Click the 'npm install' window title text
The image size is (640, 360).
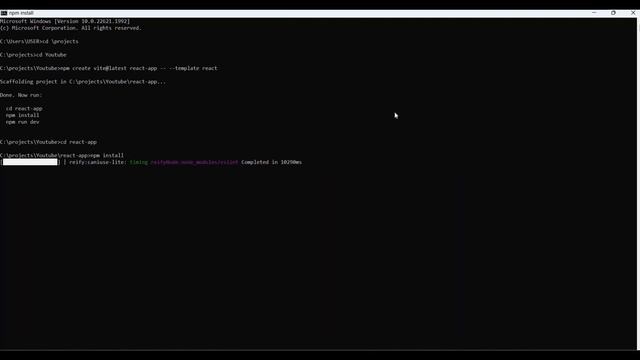click(21, 13)
